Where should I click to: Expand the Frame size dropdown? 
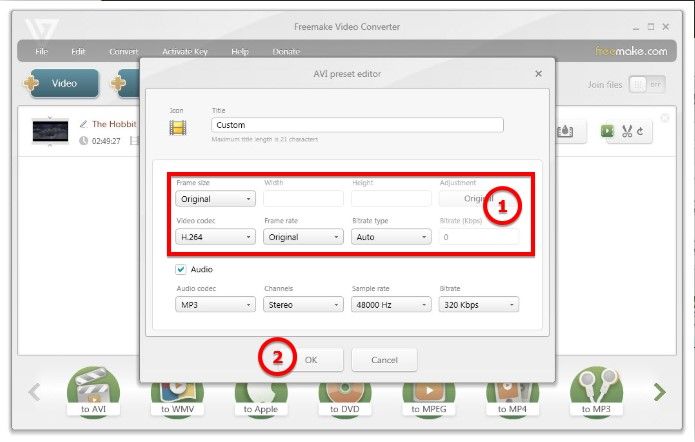click(214, 199)
